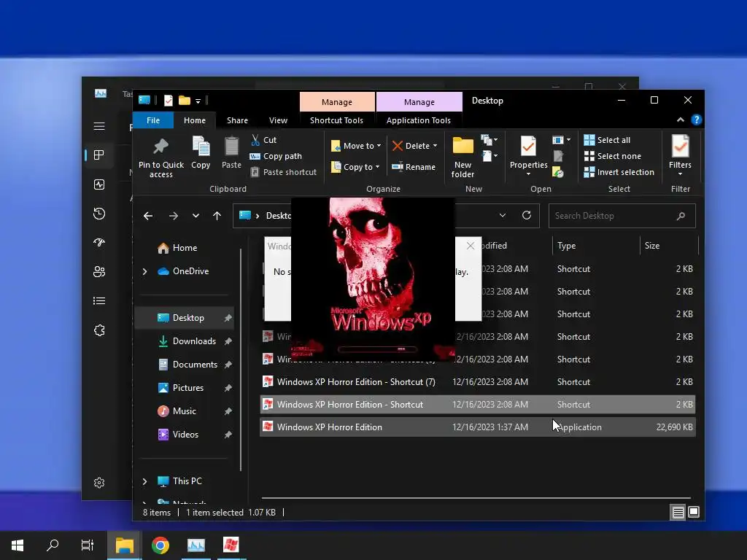Click Invert selection in ribbon
The width and height of the screenshot is (747, 560).
(619, 172)
